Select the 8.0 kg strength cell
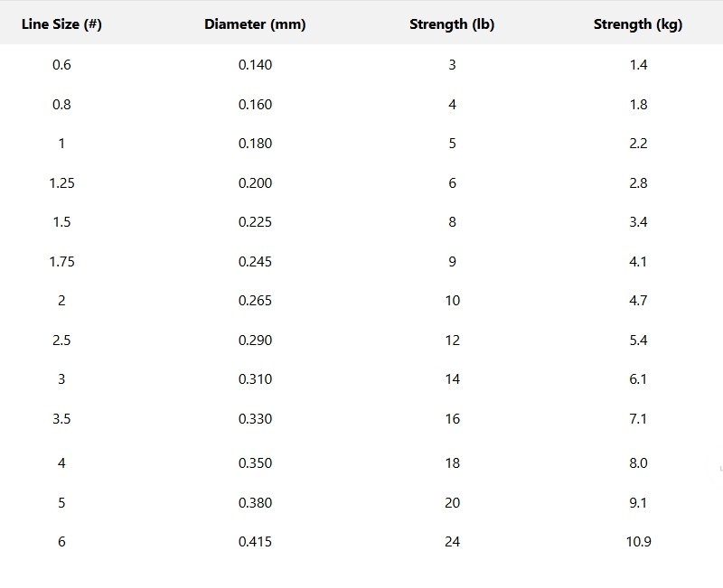This screenshot has width=723, height=588. (638, 462)
